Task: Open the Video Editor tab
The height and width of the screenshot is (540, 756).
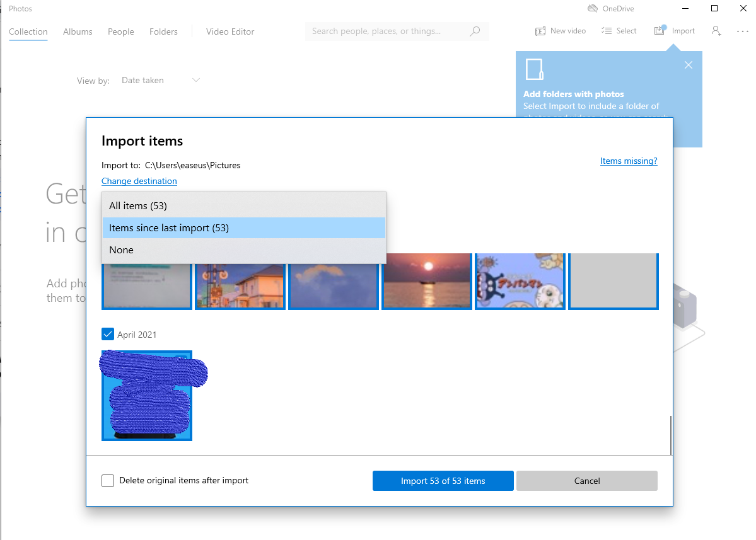Action: [230, 32]
